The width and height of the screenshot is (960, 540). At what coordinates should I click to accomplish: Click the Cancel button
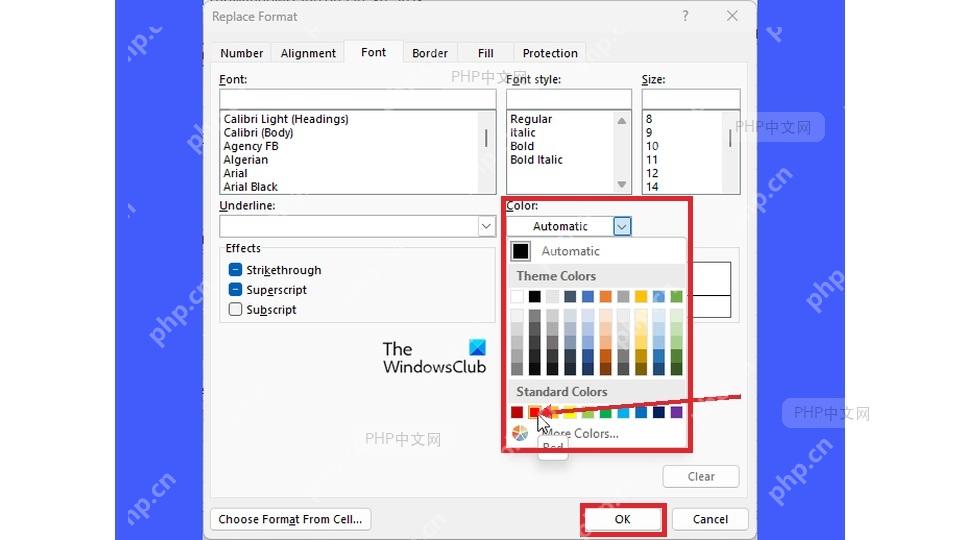pos(710,519)
